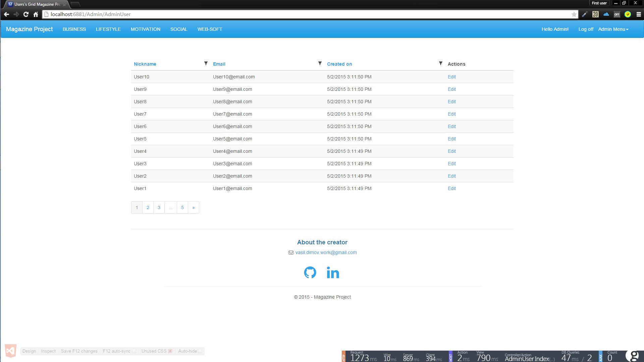Open Email column filter dropdown
This screenshot has width=644, height=362.
pos(320,63)
